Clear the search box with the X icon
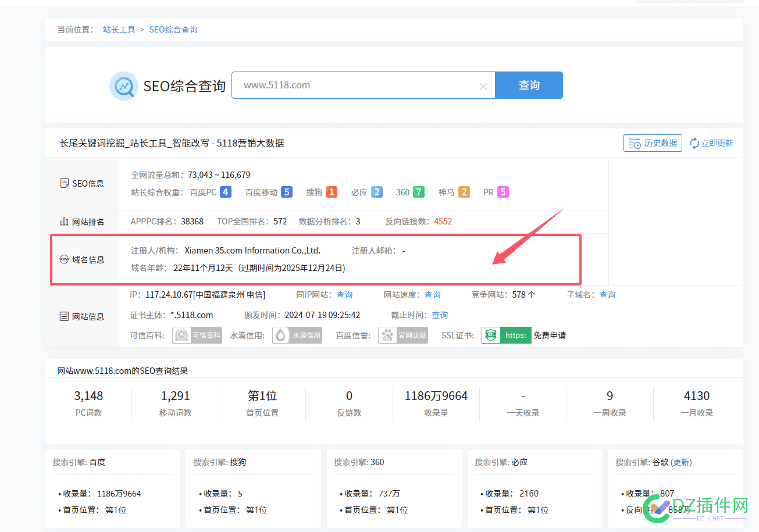Screen dimensions: 759x532 [483, 87]
